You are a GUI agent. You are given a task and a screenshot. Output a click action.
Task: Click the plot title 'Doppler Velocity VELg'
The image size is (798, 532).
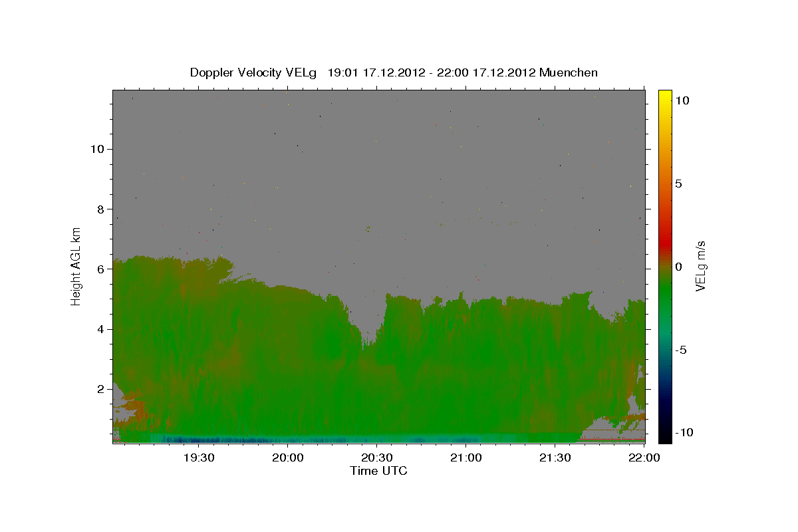(254, 72)
